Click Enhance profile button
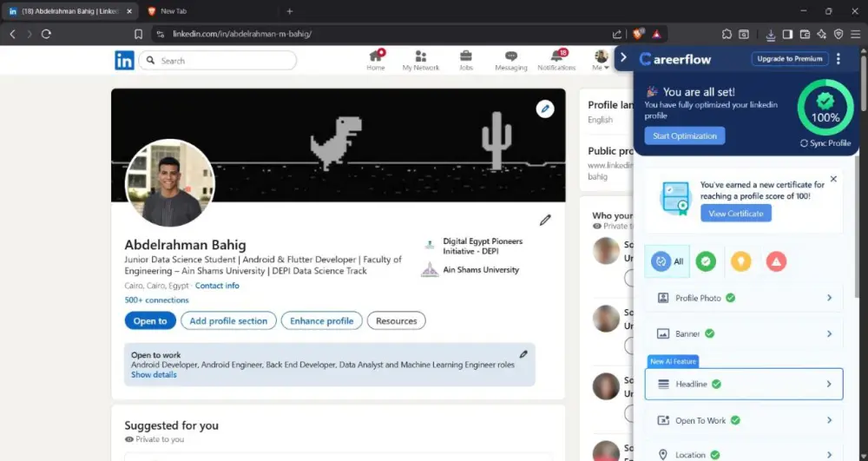Screen dimensions: 868x461 [x=322, y=321]
